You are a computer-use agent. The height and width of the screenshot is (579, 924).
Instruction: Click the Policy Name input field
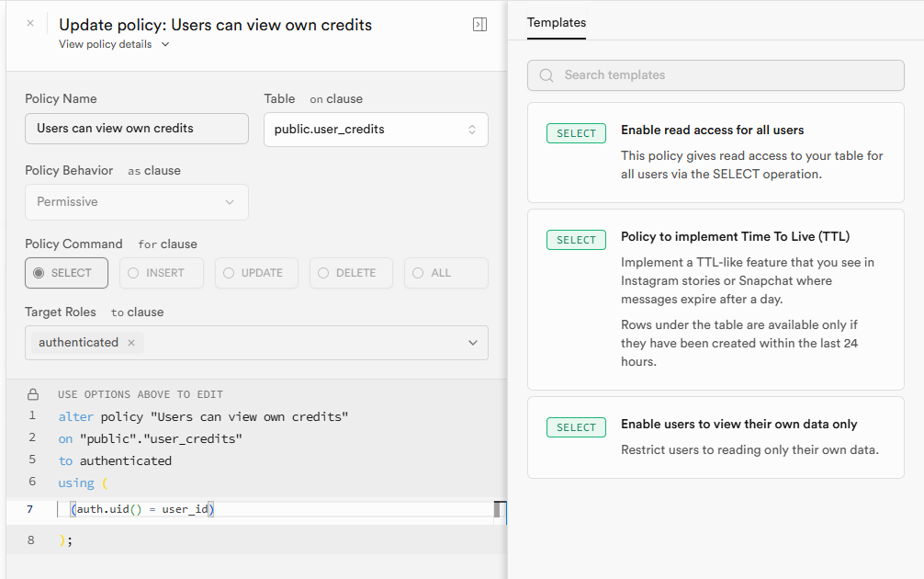(x=136, y=129)
